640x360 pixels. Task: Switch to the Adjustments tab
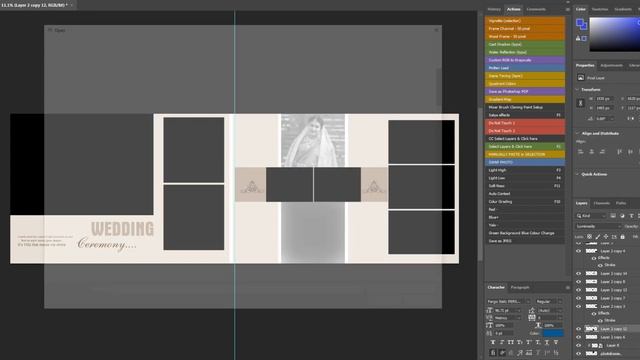611,65
